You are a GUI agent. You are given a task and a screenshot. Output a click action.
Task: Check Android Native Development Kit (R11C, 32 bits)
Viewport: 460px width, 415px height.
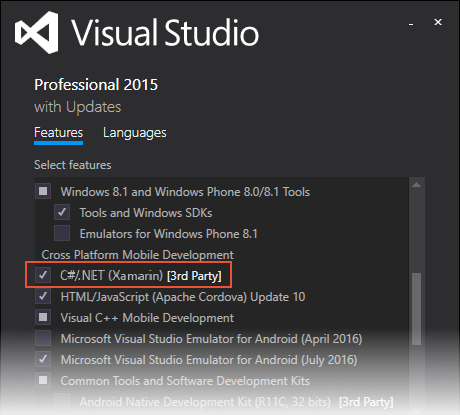click(62, 401)
